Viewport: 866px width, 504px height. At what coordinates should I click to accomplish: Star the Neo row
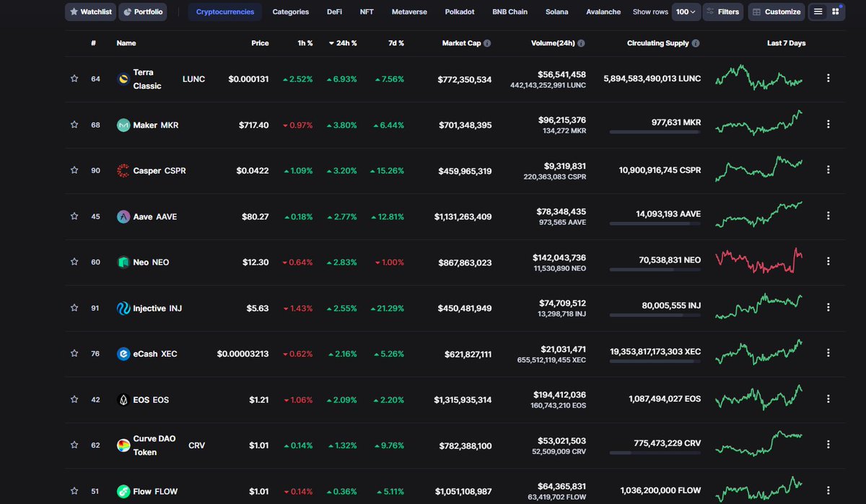(74, 262)
